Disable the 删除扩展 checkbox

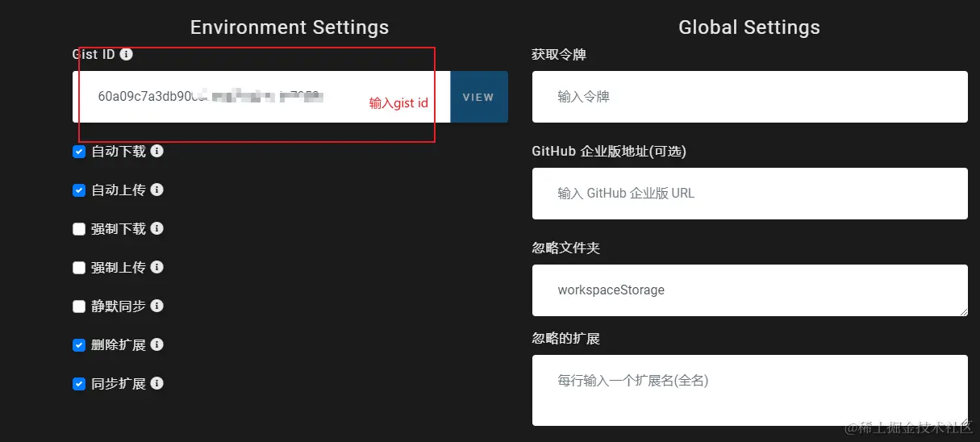pos(79,345)
